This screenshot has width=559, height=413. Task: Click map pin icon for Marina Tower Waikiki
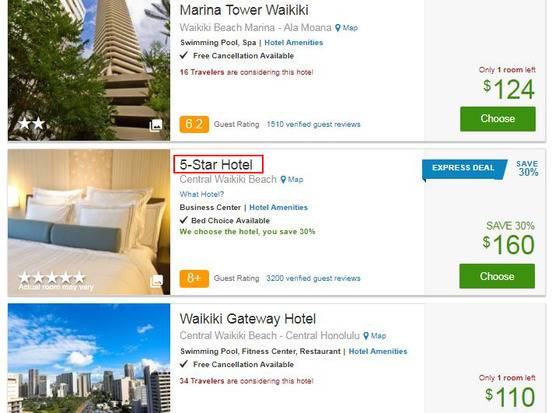[338, 28]
